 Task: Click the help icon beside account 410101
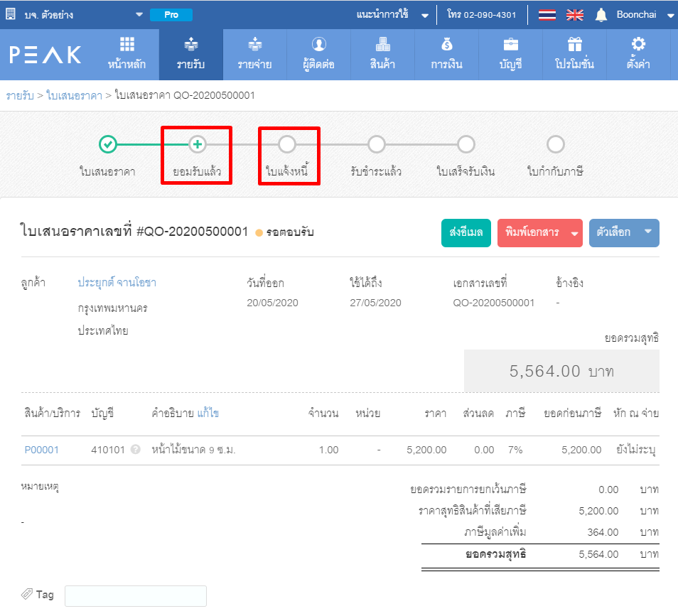[x=135, y=450]
